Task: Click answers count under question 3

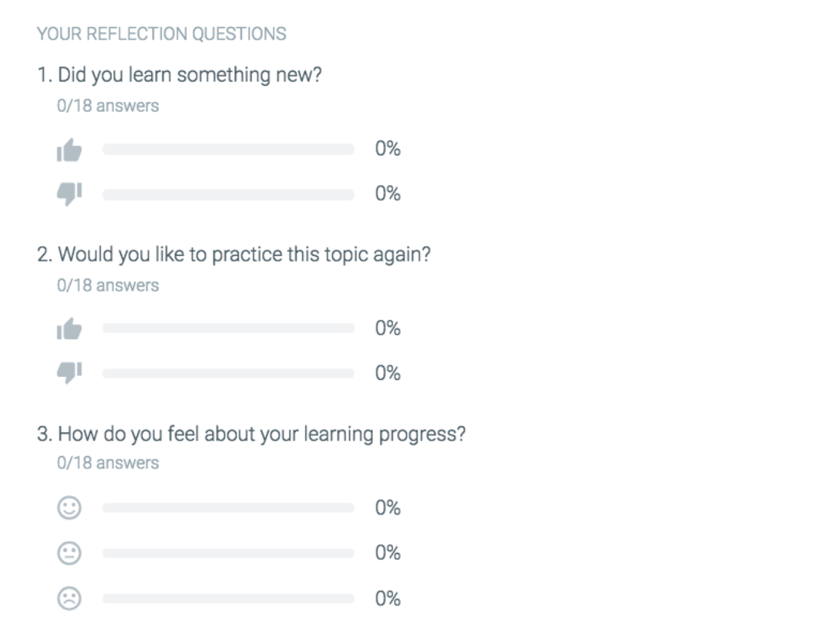Action: [107, 462]
